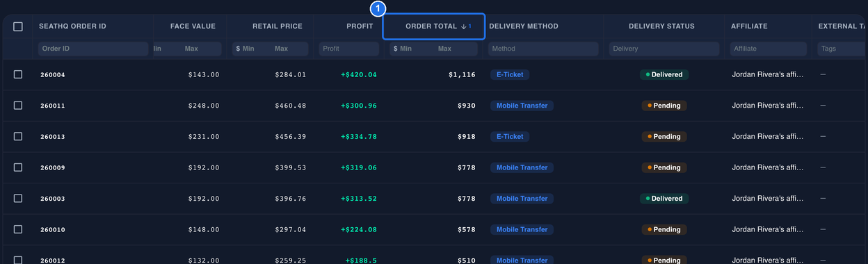Viewport: 868px width, 264px height.
Task: Sort by the Profit column header
Action: pyautogui.click(x=360, y=26)
